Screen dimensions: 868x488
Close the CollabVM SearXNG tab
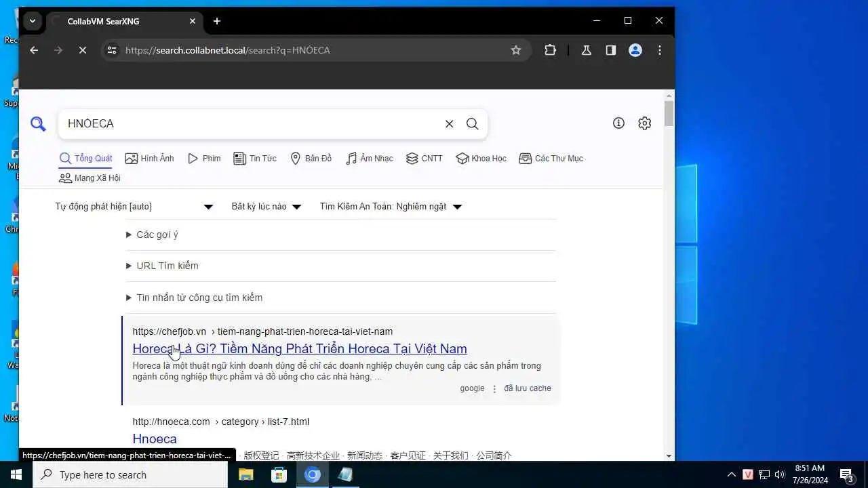tap(193, 21)
